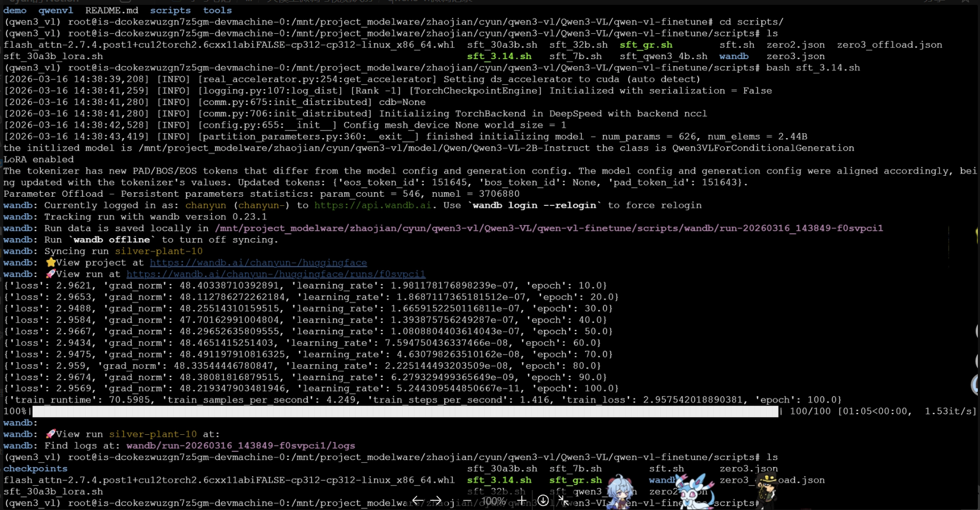Click the flash_attn .whl file in the first ls listing
The image size is (980, 510).
tap(229, 45)
